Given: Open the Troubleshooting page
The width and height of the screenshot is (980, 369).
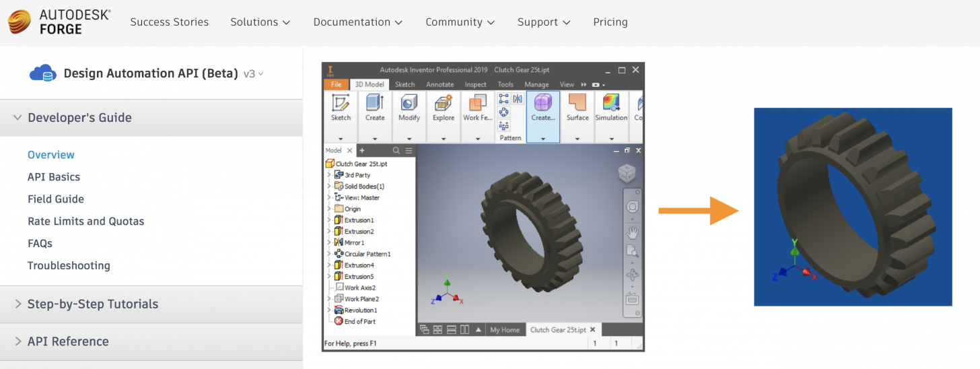Looking at the screenshot, I should click(69, 266).
